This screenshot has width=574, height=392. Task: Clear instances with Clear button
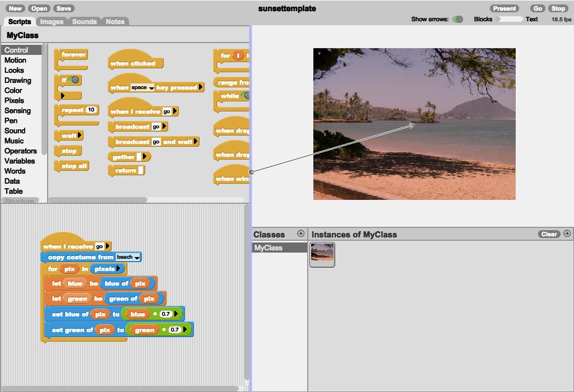[549, 234]
